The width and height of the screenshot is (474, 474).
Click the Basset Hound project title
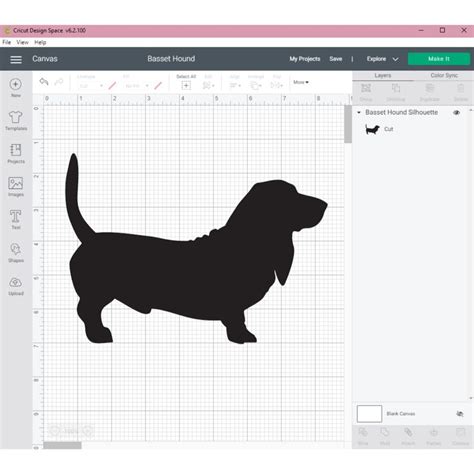click(x=171, y=59)
